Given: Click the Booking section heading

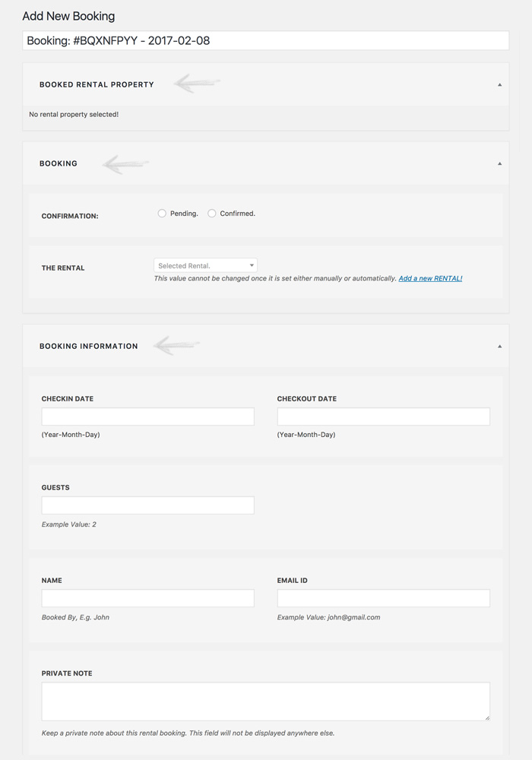Looking at the screenshot, I should [x=59, y=163].
